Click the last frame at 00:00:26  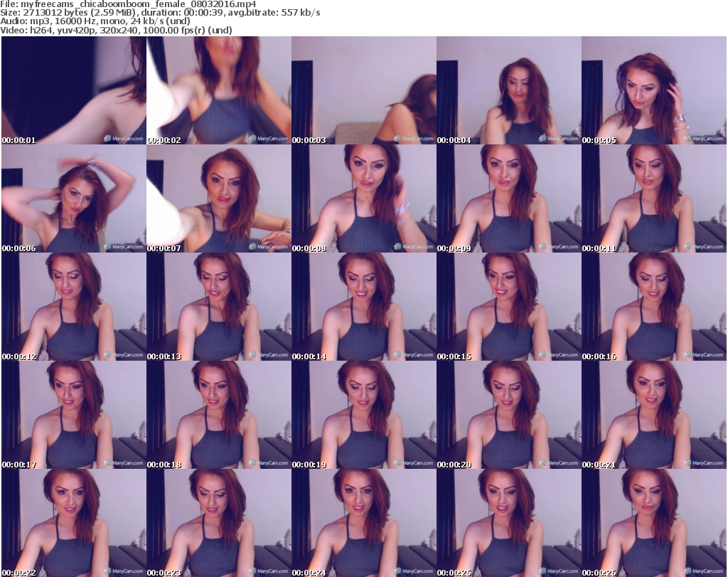(654, 523)
